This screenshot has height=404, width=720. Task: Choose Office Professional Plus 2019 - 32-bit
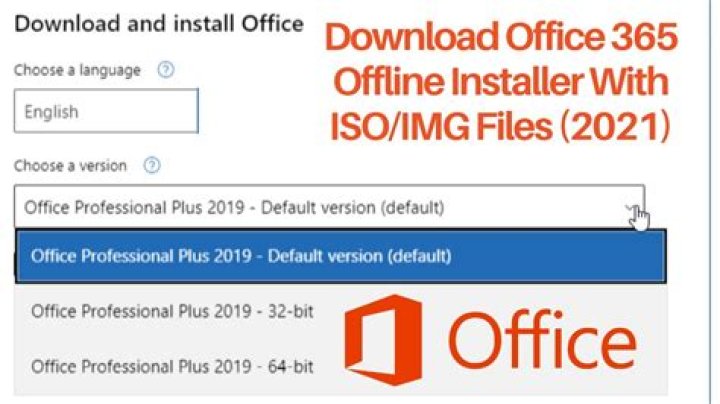172,311
